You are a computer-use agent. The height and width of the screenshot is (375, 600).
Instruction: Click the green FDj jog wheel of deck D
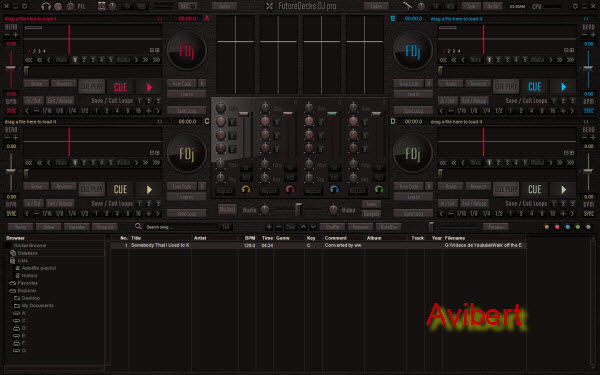(x=412, y=153)
